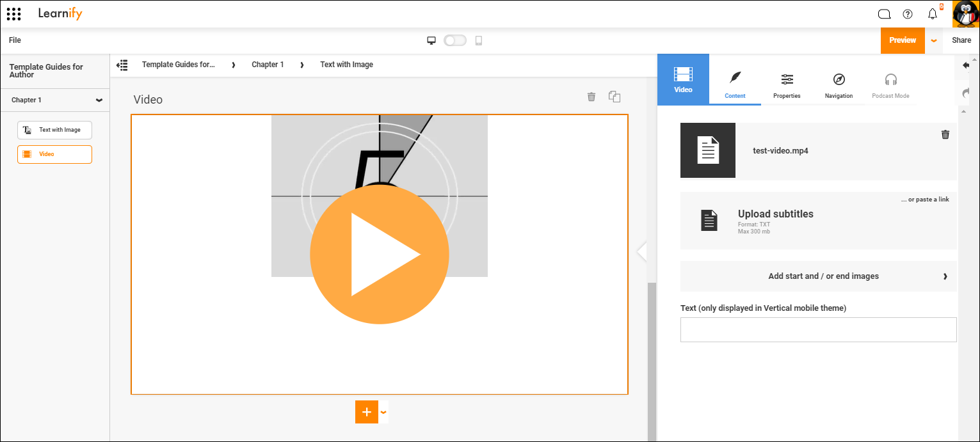Click the undo arrow at panel edge
This screenshot has height=442, width=980.
967,65
